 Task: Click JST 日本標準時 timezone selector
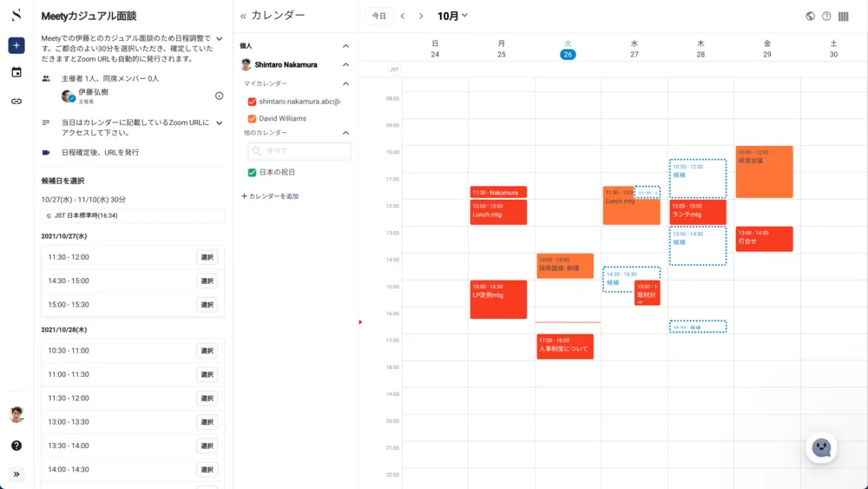pos(133,215)
